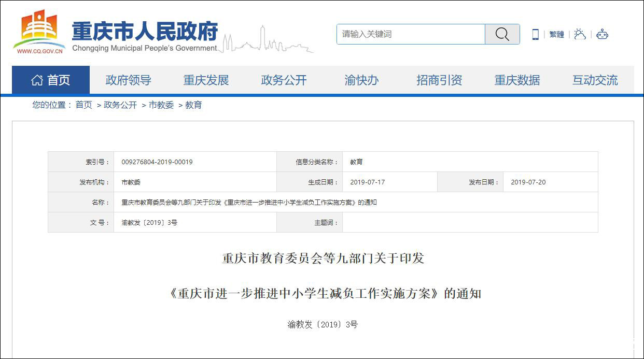The width and height of the screenshot is (644, 359).
Task: Select the document name in 名称 row
Action: pyautogui.click(x=249, y=203)
